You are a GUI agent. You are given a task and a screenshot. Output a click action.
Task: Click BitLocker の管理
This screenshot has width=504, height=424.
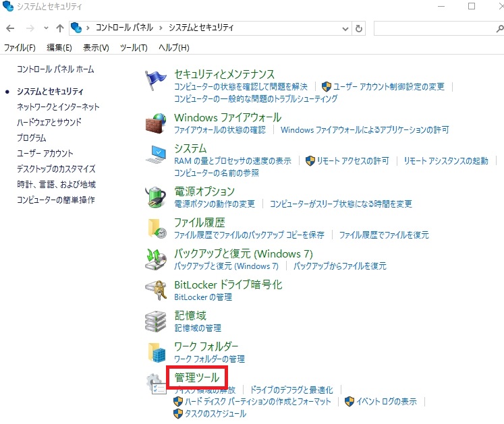click(x=203, y=297)
